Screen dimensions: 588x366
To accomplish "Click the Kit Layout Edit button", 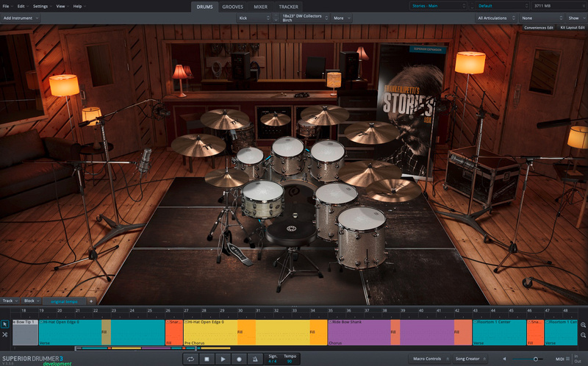I will 572,28.
